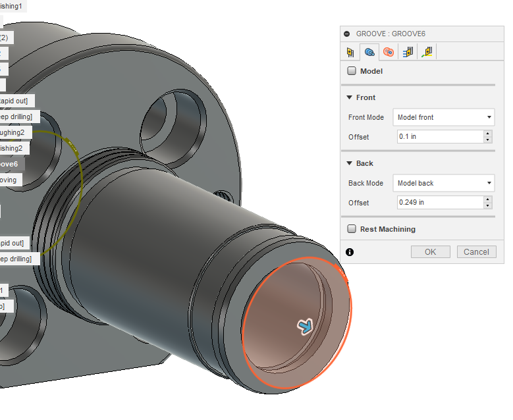Select the 'ishing1' operation label
The height and width of the screenshot is (420, 513).
[x=13, y=6]
